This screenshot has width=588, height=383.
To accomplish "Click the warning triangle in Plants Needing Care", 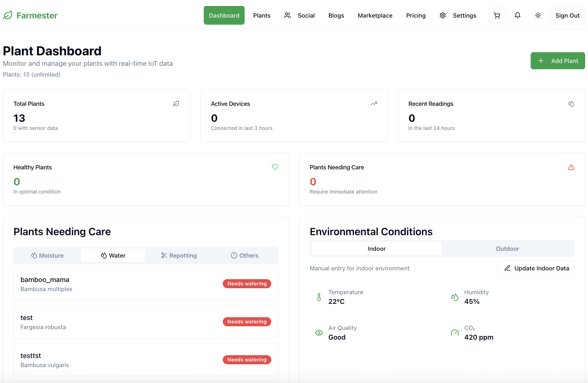I will (571, 167).
